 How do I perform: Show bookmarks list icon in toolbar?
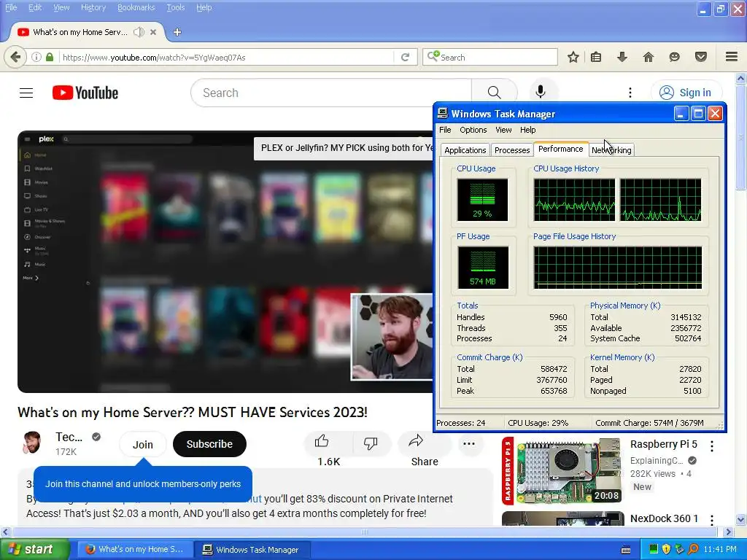click(x=596, y=57)
